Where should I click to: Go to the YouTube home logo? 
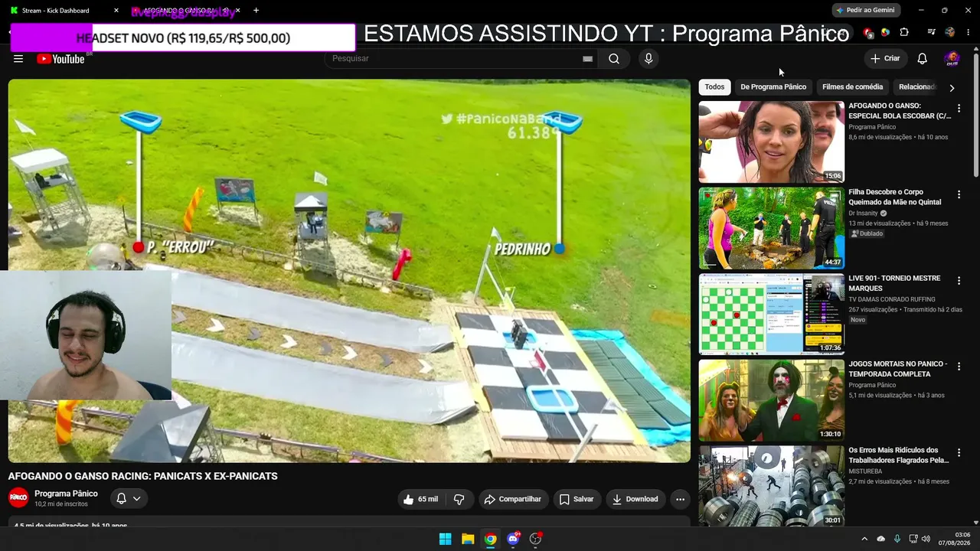60,59
